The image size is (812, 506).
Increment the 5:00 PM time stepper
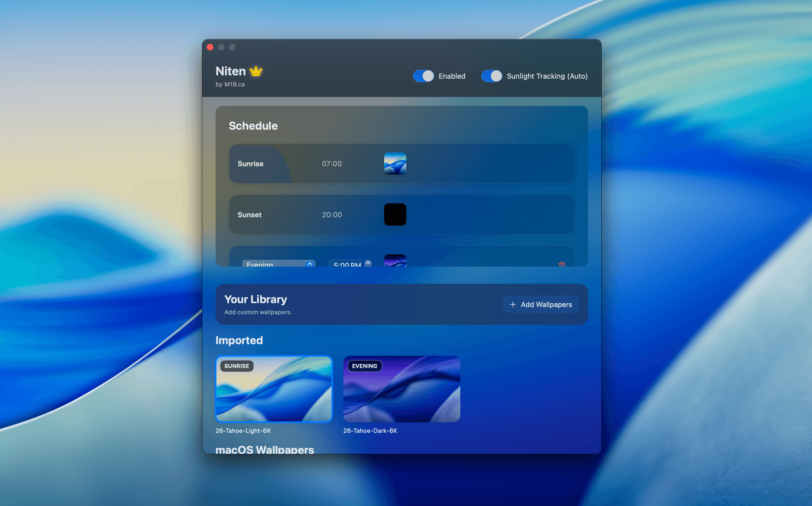tap(368, 263)
